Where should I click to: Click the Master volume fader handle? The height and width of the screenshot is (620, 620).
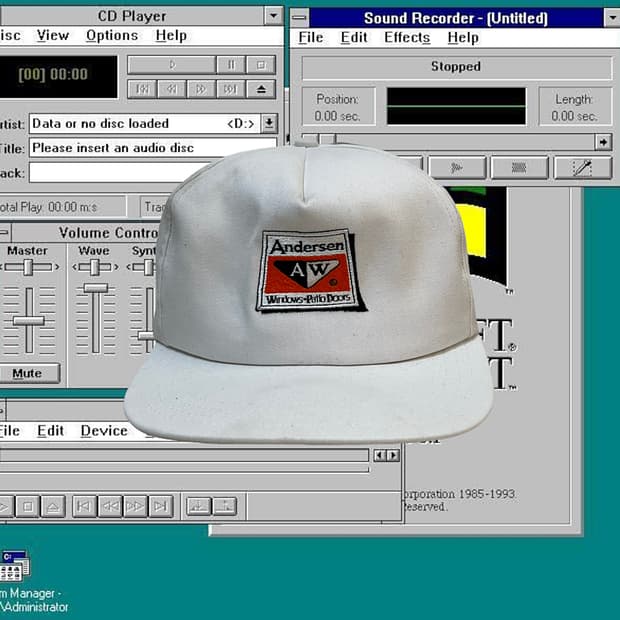(x=28, y=321)
